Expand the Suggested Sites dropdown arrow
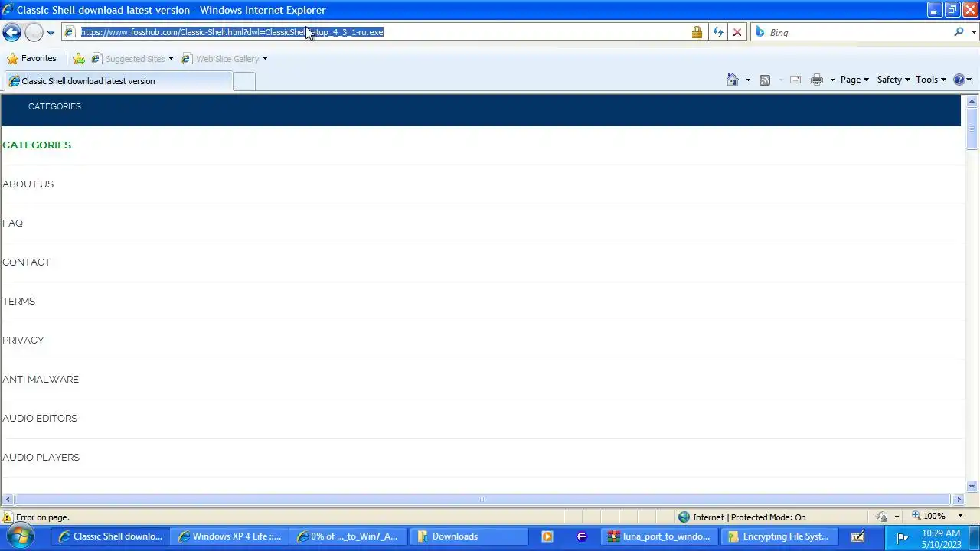This screenshot has height=551, width=980. (171, 59)
